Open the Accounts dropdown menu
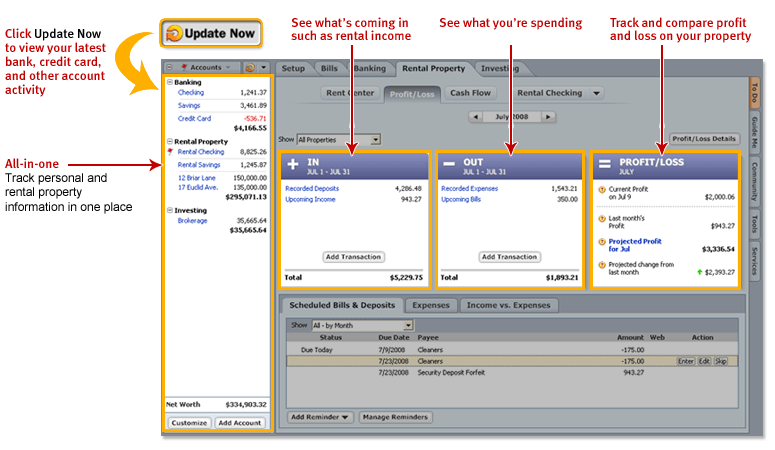 click(x=206, y=67)
